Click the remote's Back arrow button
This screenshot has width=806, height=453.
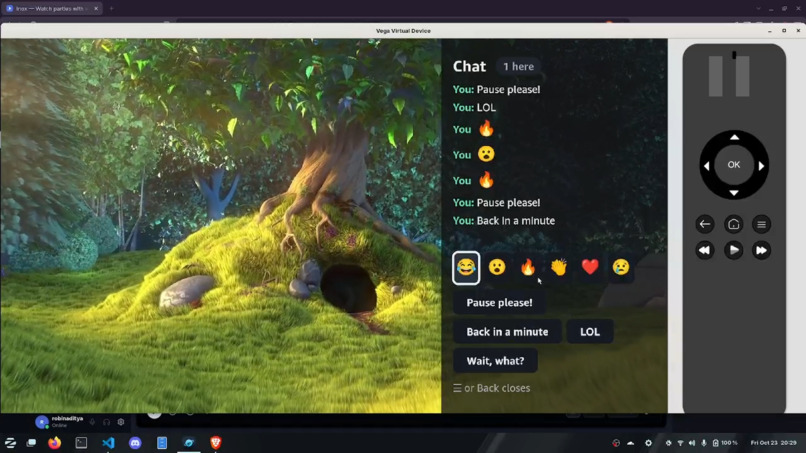tap(705, 224)
